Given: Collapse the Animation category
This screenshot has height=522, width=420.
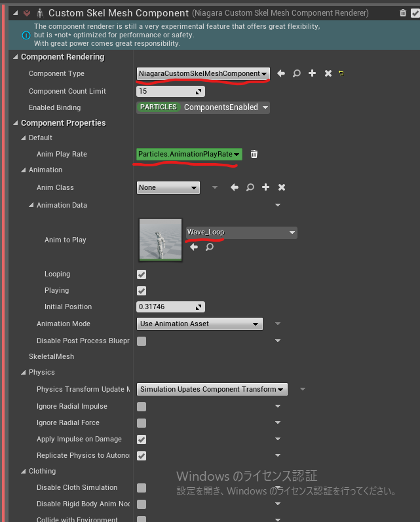Looking at the screenshot, I should [23, 170].
